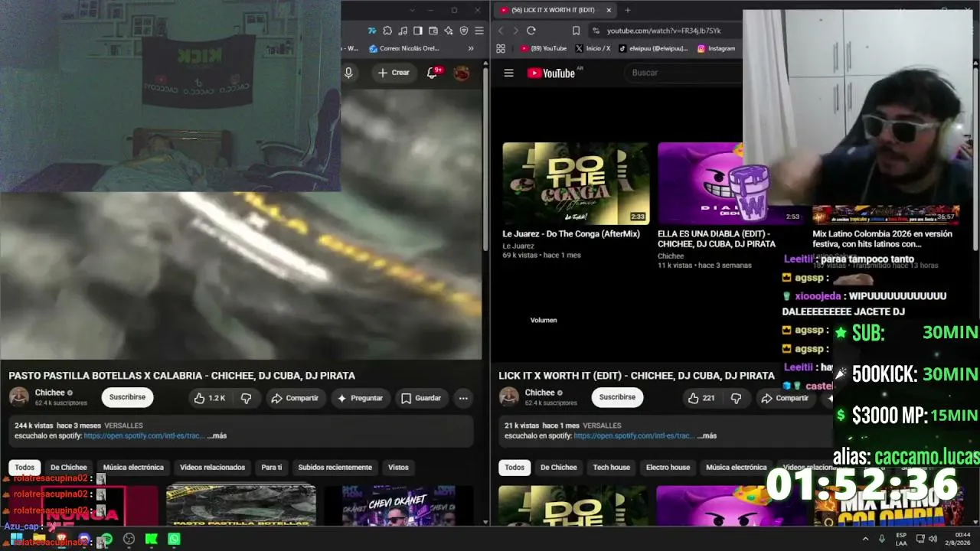Open the (89) YouTube bookmark
This screenshot has height=551, width=980.
pyautogui.click(x=544, y=48)
